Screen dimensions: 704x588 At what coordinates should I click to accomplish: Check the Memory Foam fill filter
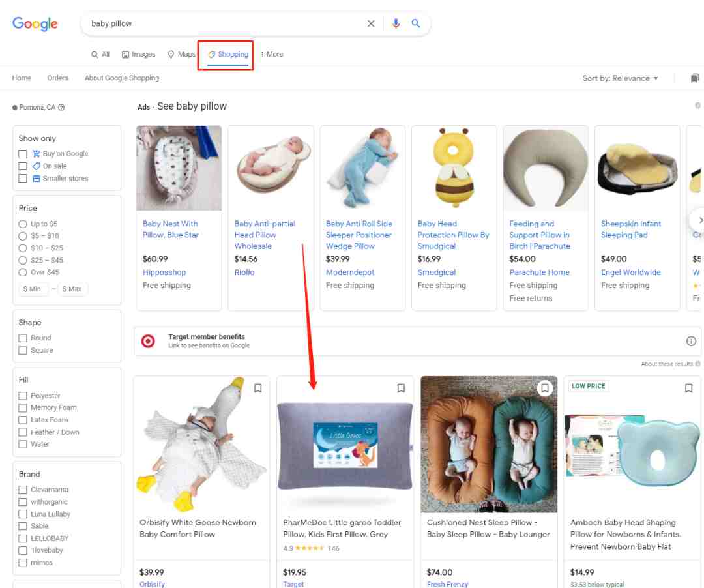(x=23, y=407)
